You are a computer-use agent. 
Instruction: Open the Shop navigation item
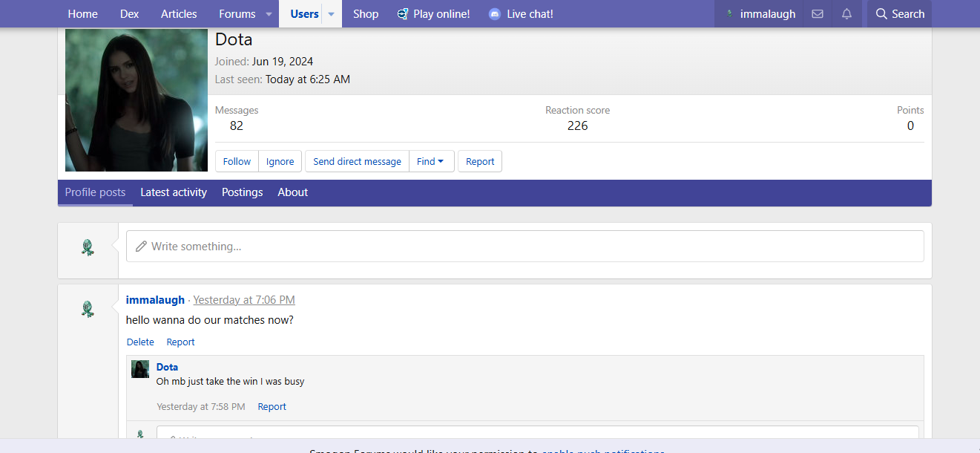366,14
